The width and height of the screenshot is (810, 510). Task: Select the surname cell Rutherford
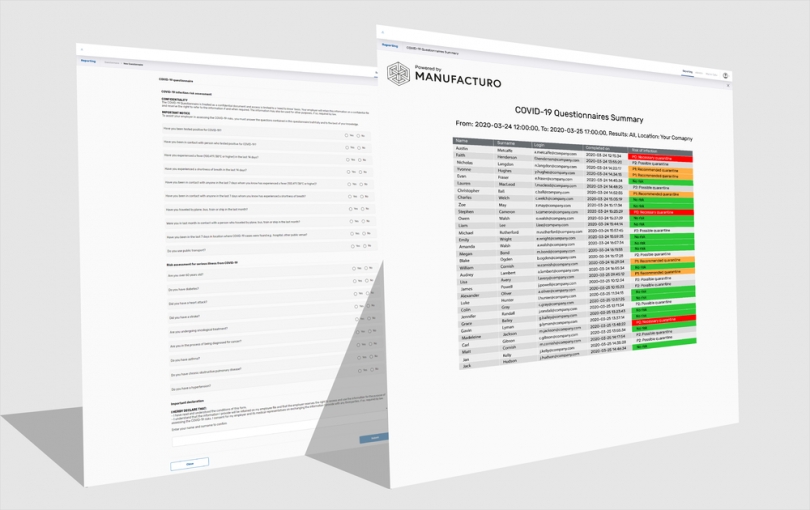pos(507,233)
